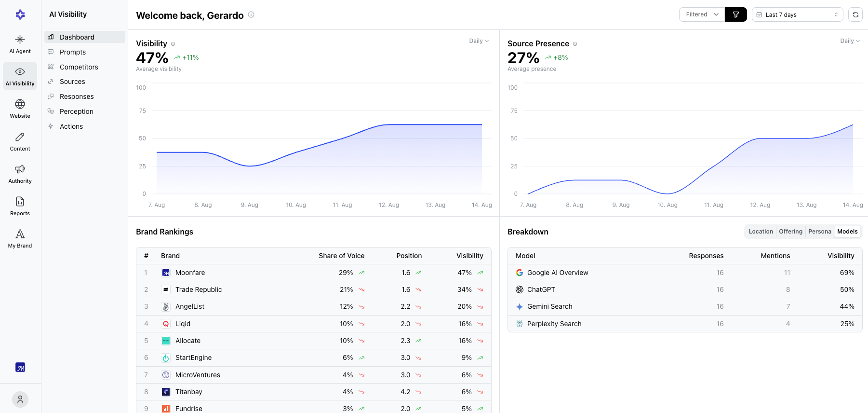This screenshot has height=413, width=868.
Task: Click the 44% visibility for Gemini Search
Action: tap(847, 306)
